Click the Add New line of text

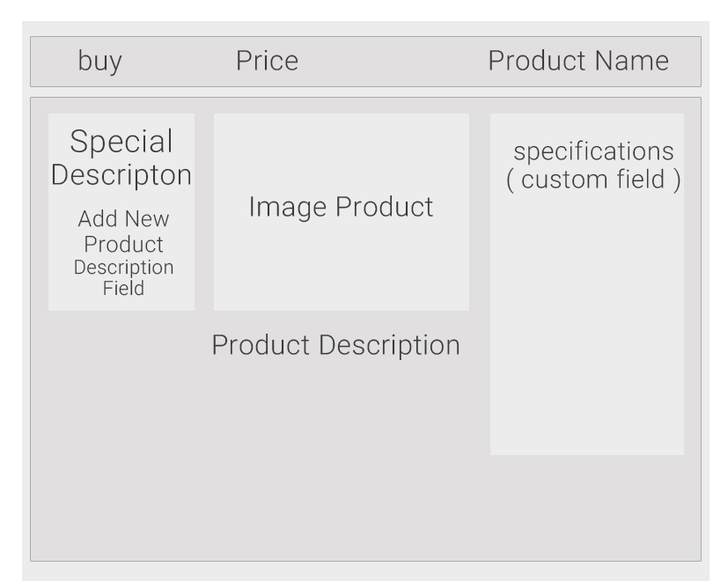(123, 218)
